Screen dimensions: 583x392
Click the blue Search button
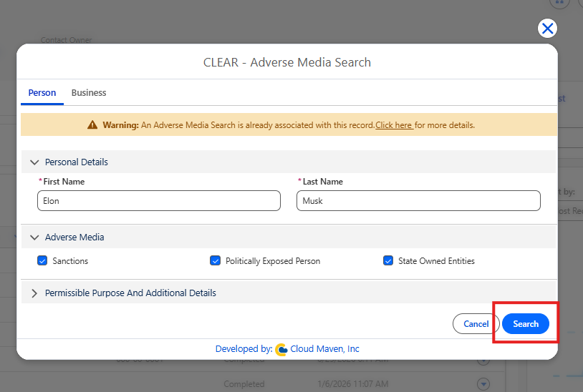tap(526, 324)
